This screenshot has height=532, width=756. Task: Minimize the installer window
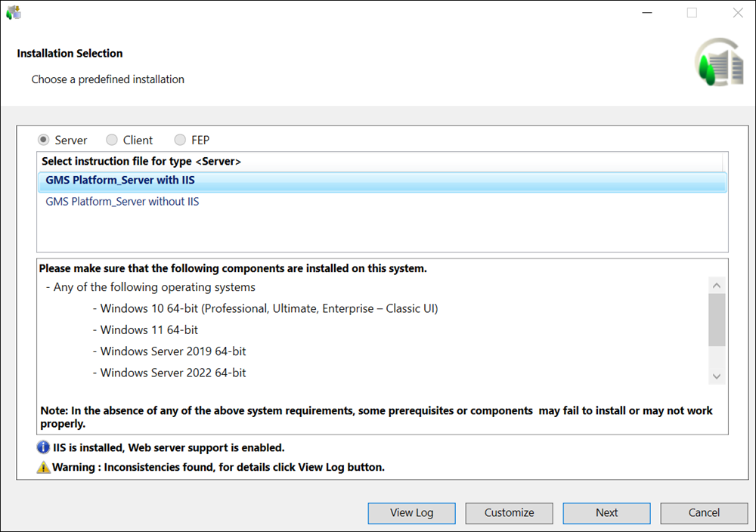click(x=646, y=13)
